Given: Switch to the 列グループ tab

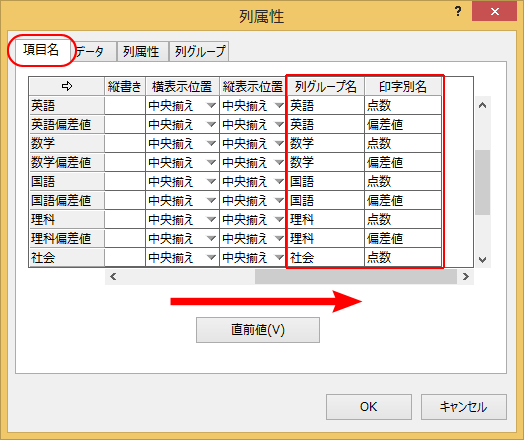Looking at the screenshot, I should [x=200, y=51].
